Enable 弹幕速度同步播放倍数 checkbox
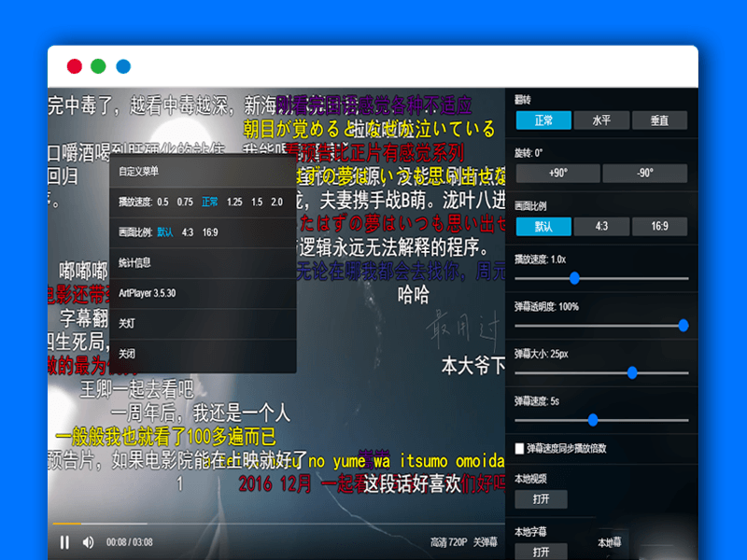 point(517,449)
